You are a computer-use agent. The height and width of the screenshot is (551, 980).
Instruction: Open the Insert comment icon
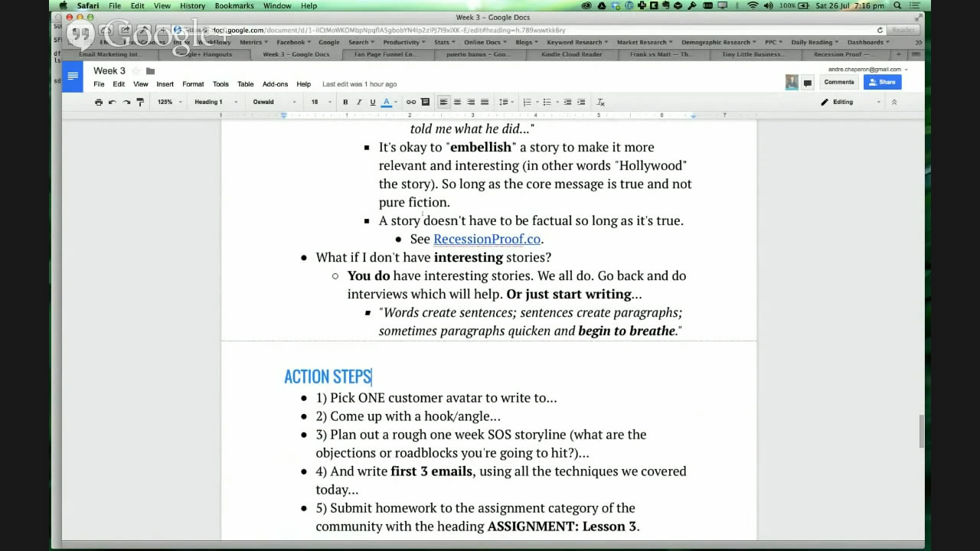pyautogui.click(x=426, y=102)
